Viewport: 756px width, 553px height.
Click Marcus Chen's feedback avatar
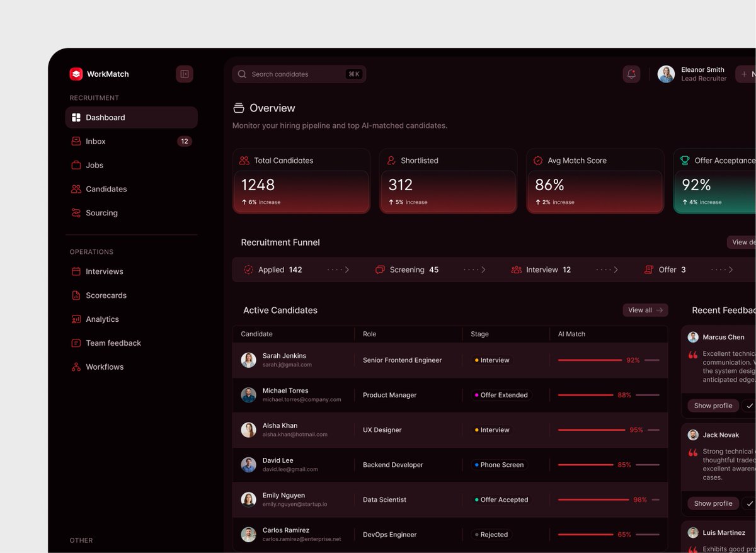(693, 337)
